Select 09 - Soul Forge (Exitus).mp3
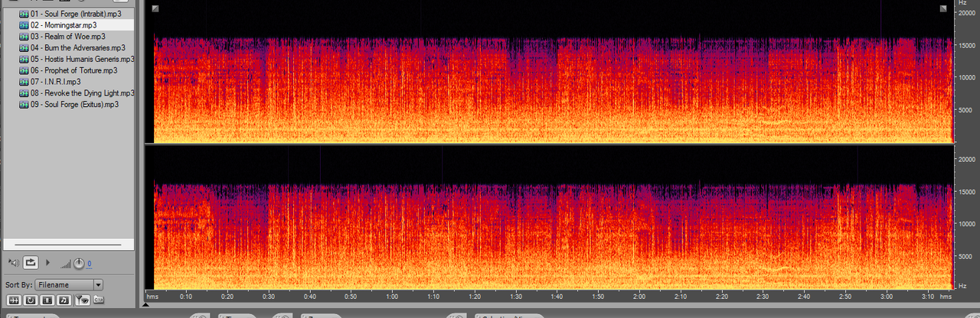This screenshot has width=980, height=318. click(76, 104)
